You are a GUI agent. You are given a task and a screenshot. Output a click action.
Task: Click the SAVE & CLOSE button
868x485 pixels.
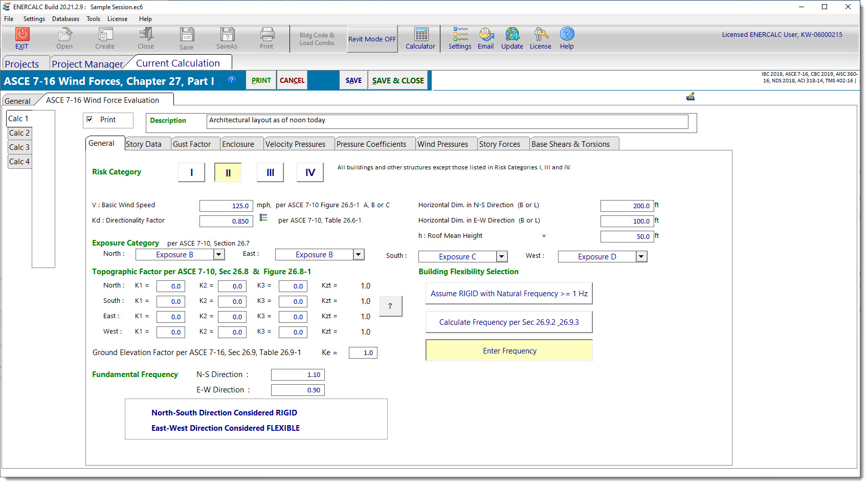pyautogui.click(x=398, y=81)
